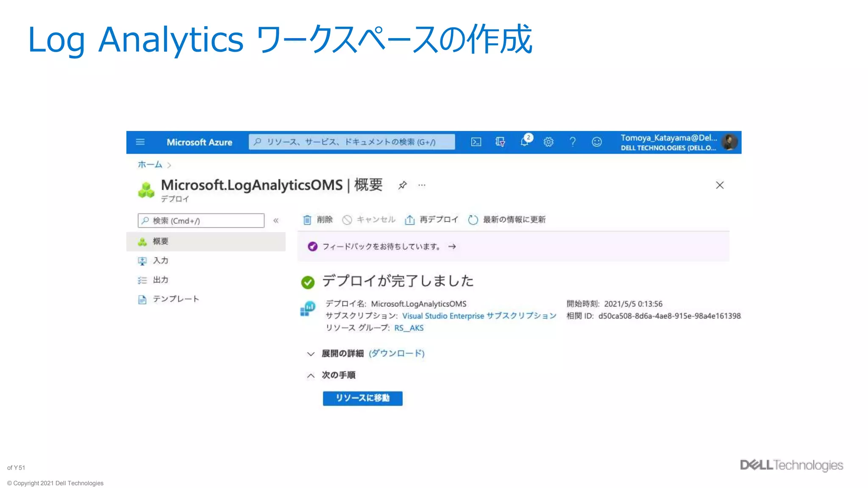Image resolution: width=868 pixels, height=488 pixels.
Task: Focus the 検索 (Cmd+/) menu search field
Action: (x=201, y=221)
